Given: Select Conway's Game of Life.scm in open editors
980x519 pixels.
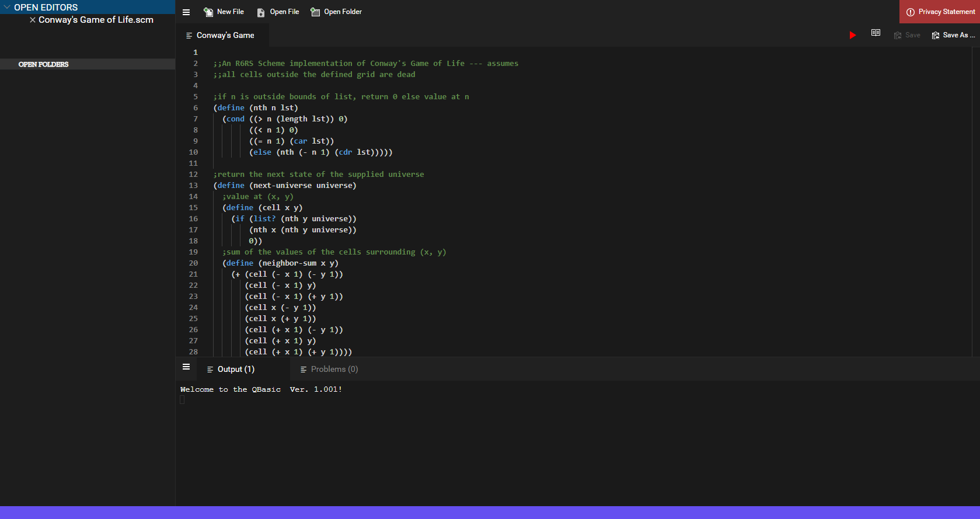Looking at the screenshot, I should [x=96, y=20].
